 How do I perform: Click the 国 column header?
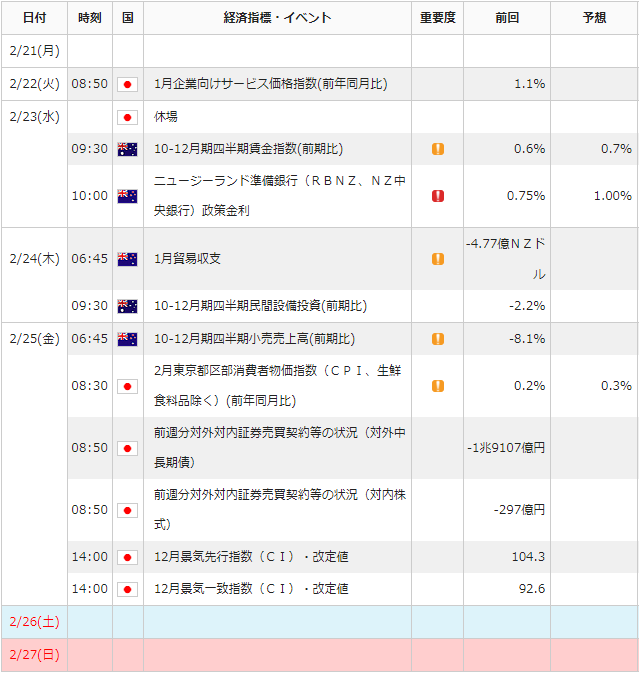[x=128, y=18]
